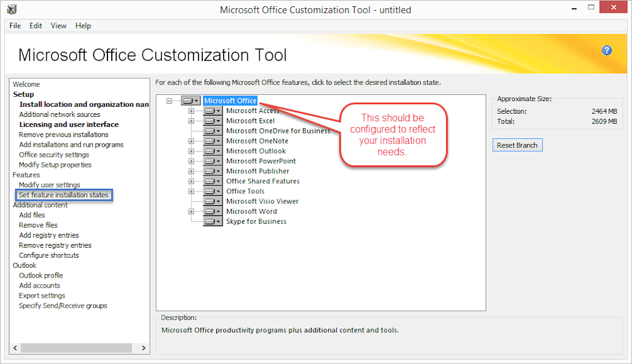Go to the Welcome page
Viewport: 632px width, 364px height.
[x=26, y=84]
